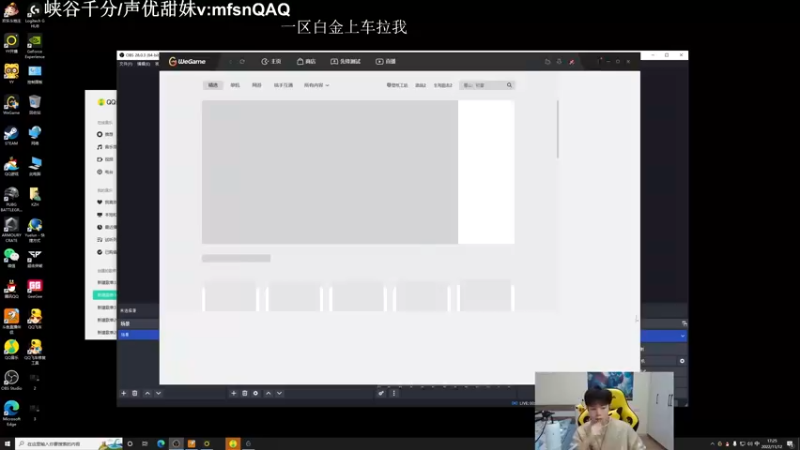Open Microsoft Edge desktop shortcut
800x450 pixels.
point(11,413)
